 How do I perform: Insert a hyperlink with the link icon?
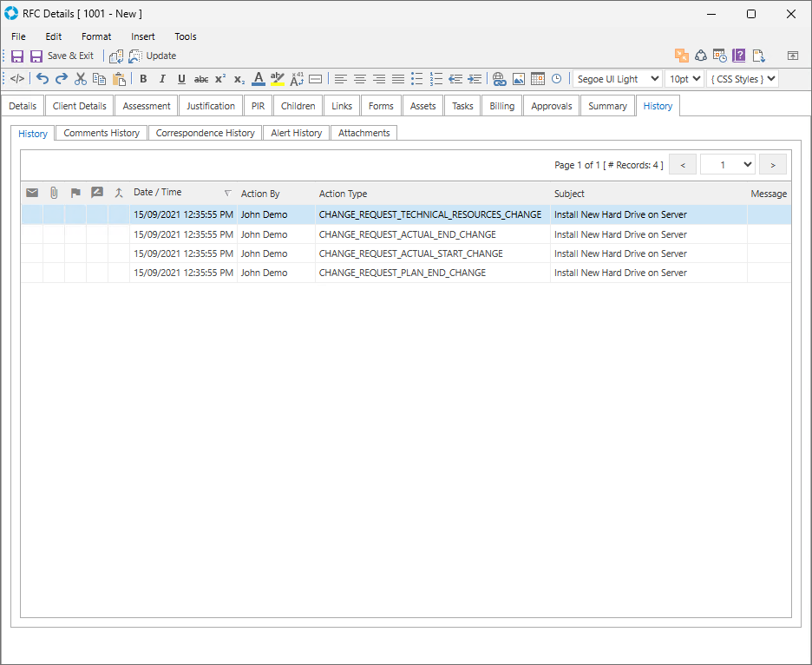pyautogui.click(x=499, y=79)
